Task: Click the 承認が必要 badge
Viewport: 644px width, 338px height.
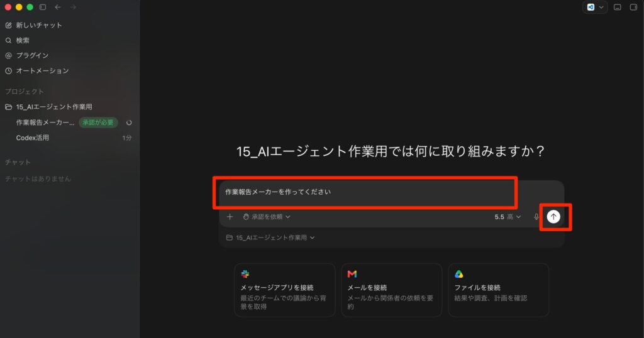Action: pos(98,123)
